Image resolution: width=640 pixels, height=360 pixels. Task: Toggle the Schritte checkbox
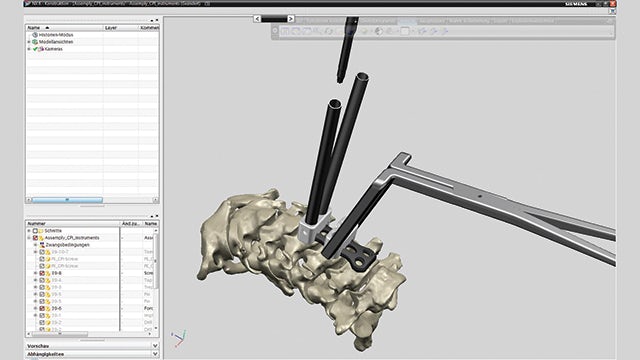coord(35,231)
